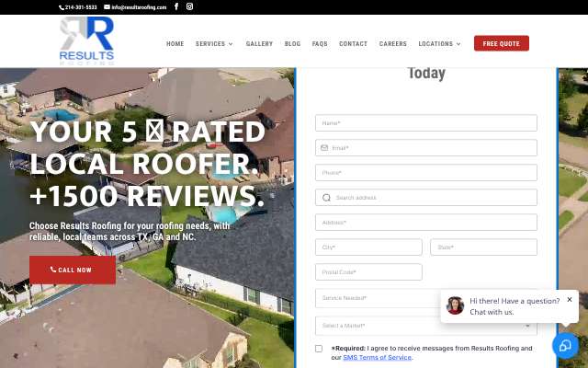Open the Select a Market dropdown
This screenshot has height=368, width=588.
[426, 326]
